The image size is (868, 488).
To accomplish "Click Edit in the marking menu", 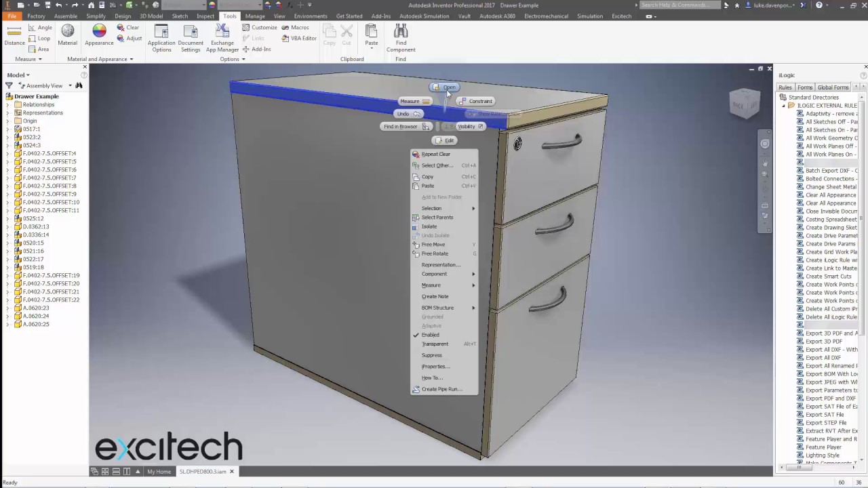I will tap(445, 140).
